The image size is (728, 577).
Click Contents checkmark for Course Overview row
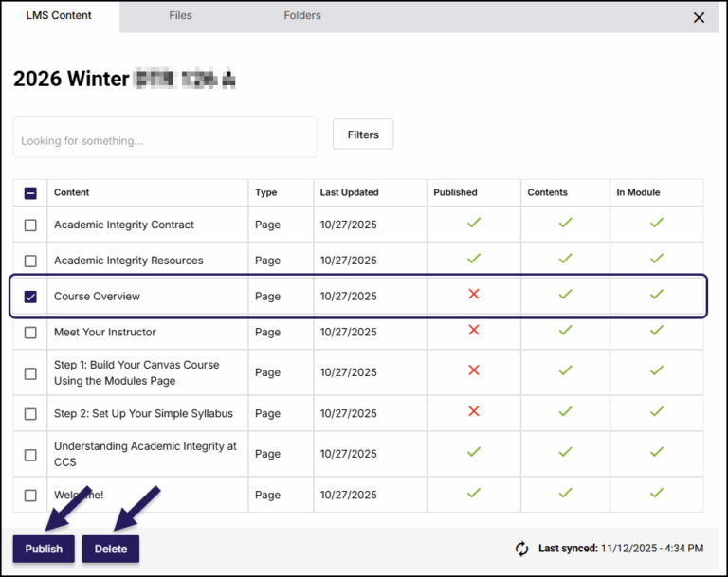click(x=565, y=295)
